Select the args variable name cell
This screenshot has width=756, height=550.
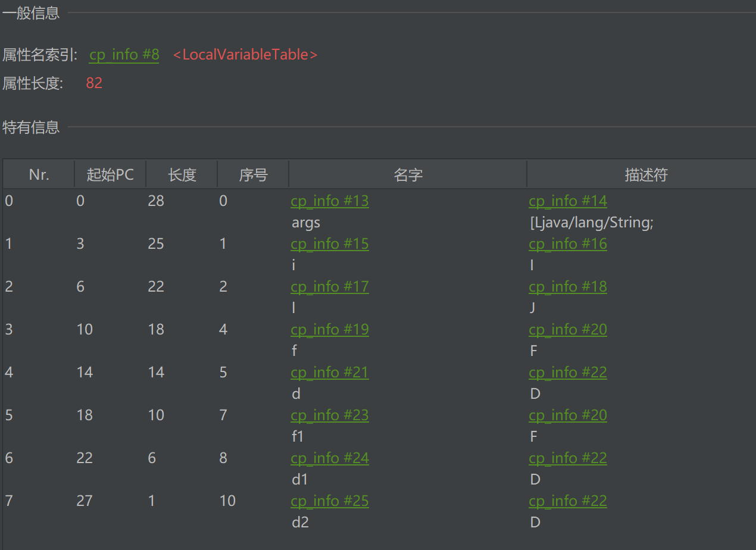coord(306,223)
